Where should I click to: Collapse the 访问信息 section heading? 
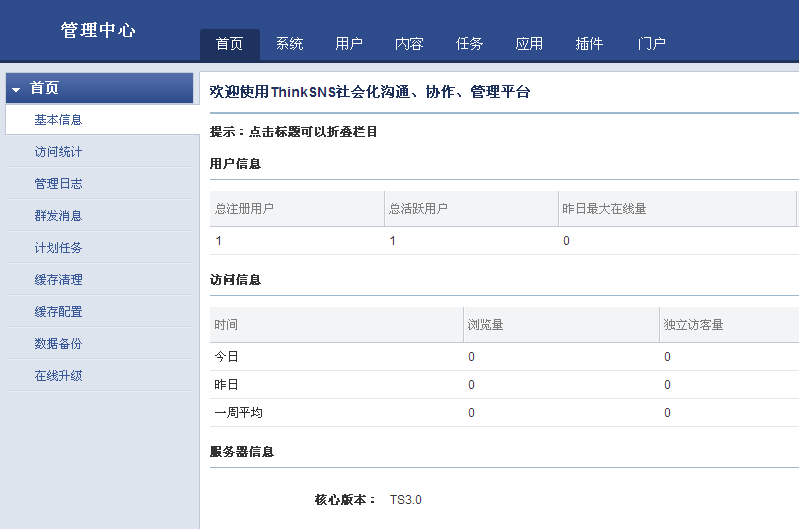click(x=235, y=280)
